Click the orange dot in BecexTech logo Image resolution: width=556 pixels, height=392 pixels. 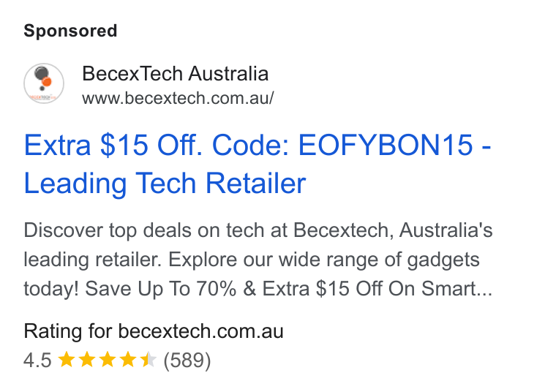pyautogui.click(x=46, y=82)
